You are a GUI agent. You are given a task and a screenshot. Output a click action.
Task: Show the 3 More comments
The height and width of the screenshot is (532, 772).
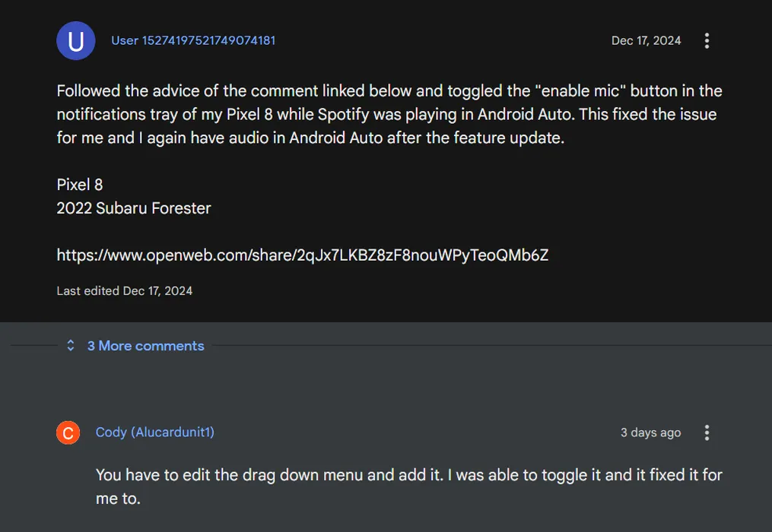pyautogui.click(x=146, y=346)
